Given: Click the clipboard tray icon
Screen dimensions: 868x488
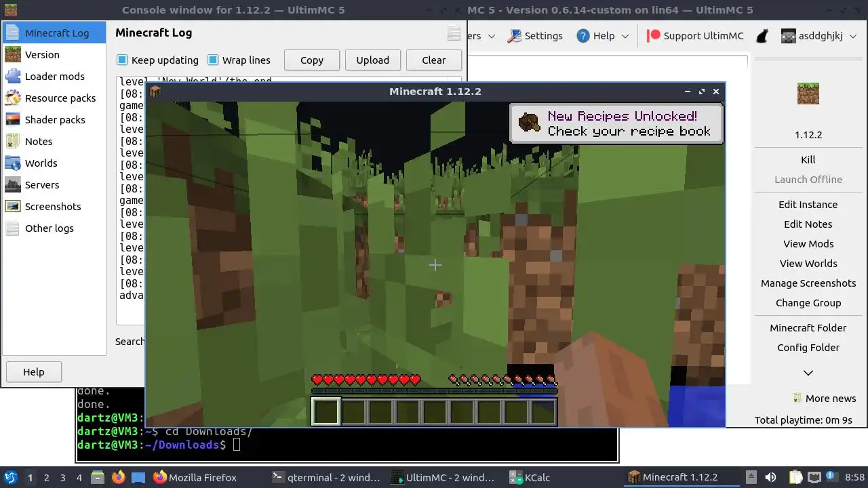Looking at the screenshot, I should (795, 478).
